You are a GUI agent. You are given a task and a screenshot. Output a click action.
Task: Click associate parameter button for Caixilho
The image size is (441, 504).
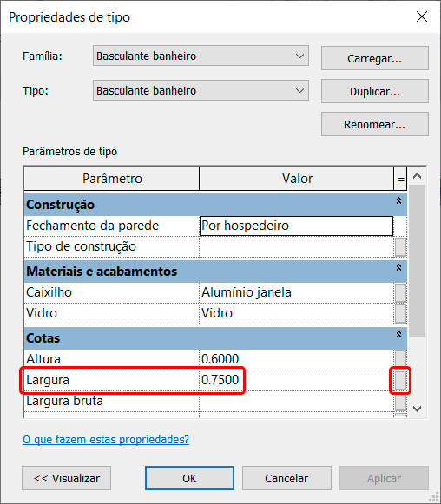click(400, 293)
